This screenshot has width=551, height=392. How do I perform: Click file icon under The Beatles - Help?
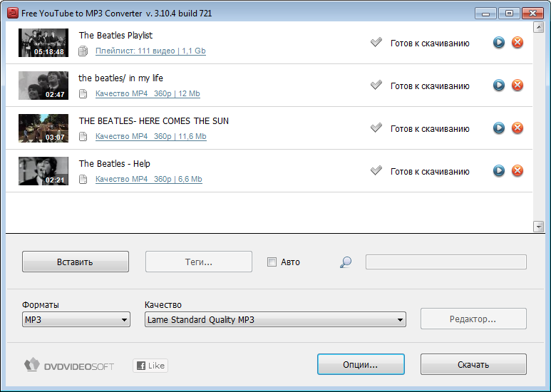tap(83, 179)
